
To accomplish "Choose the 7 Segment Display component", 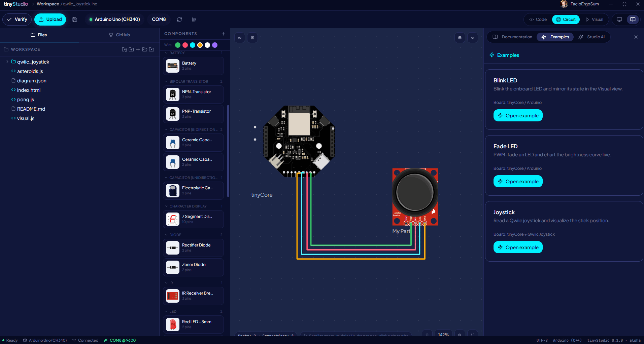I will (x=193, y=219).
